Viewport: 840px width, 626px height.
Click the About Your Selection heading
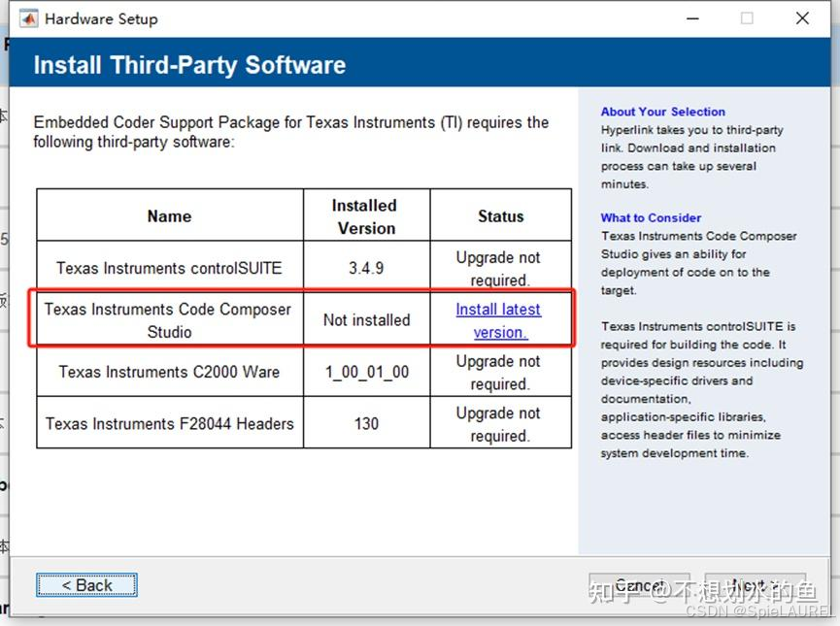click(x=662, y=112)
